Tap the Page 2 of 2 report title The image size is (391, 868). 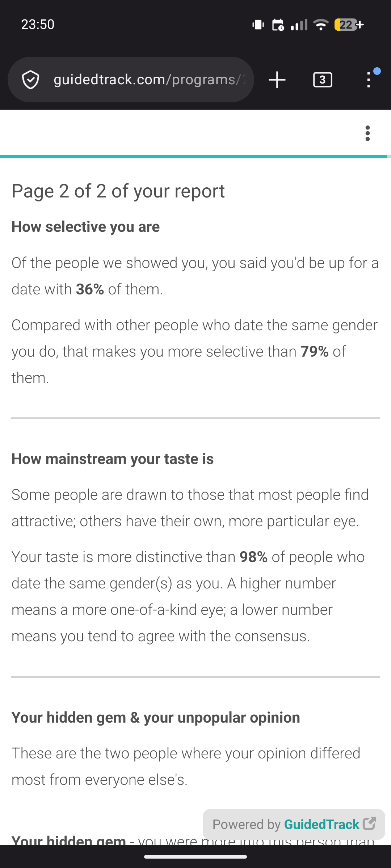pos(118,191)
